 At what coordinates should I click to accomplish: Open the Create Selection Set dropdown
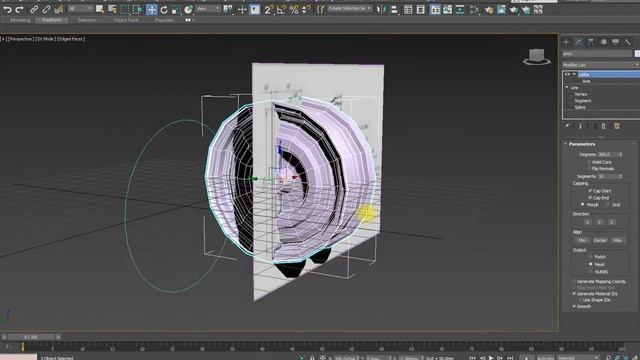click(x=350, y=9)
